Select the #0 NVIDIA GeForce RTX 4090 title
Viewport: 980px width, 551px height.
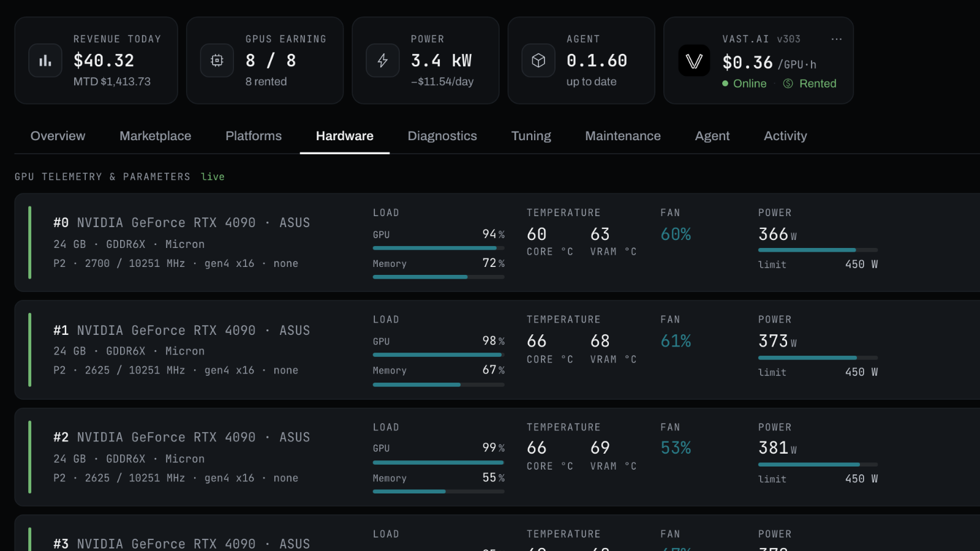click(x=181, y=223)
